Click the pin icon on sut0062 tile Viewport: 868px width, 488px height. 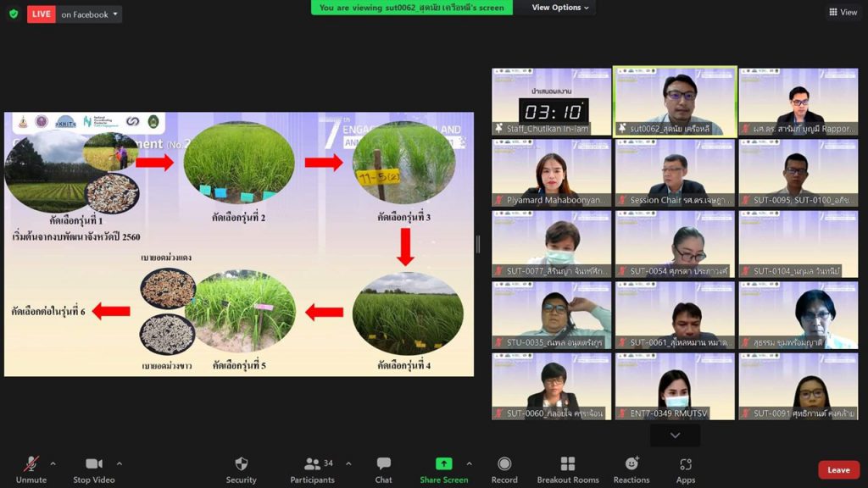tap(622, 129)
